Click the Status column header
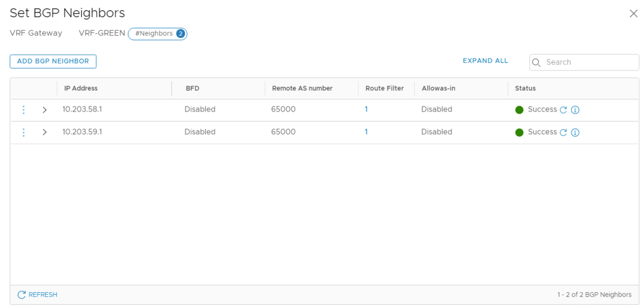This screenshot has width=644, height=308. click(x=525, y=88)
